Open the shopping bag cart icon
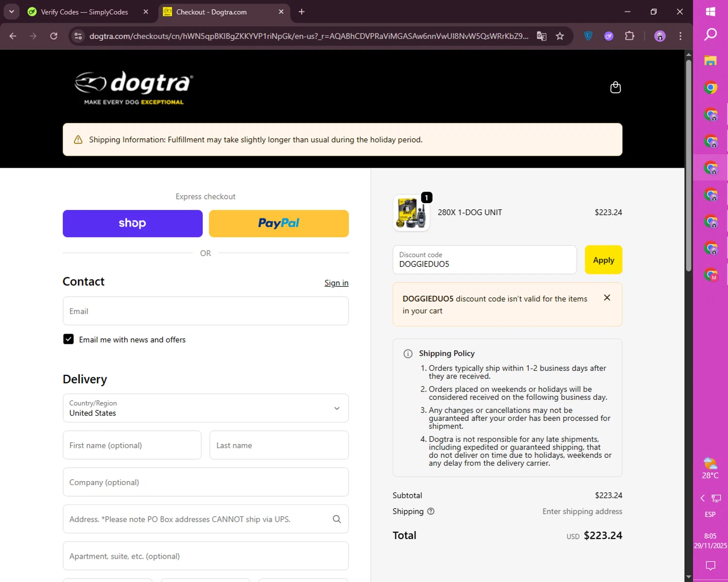728x582 pixels. (615, 87)
